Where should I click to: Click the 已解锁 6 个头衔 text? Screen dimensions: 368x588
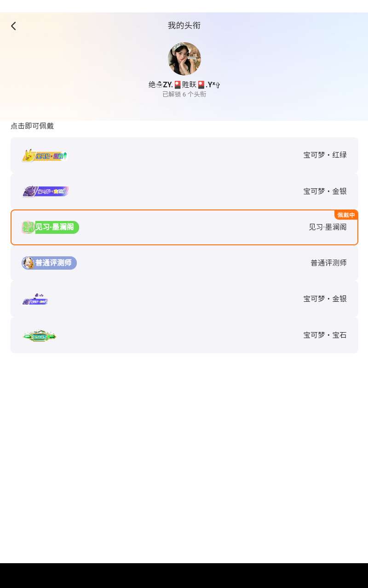tap(184, 94)
